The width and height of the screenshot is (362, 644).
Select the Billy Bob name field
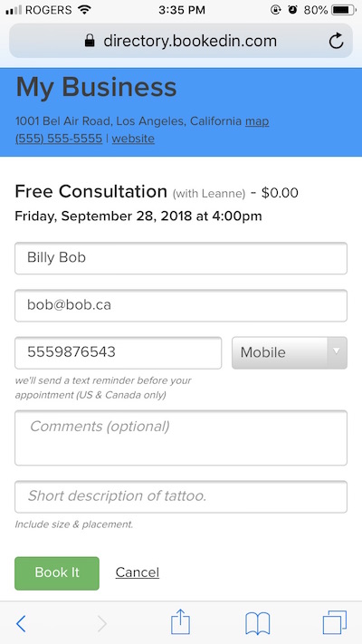(x=181, y=258)
